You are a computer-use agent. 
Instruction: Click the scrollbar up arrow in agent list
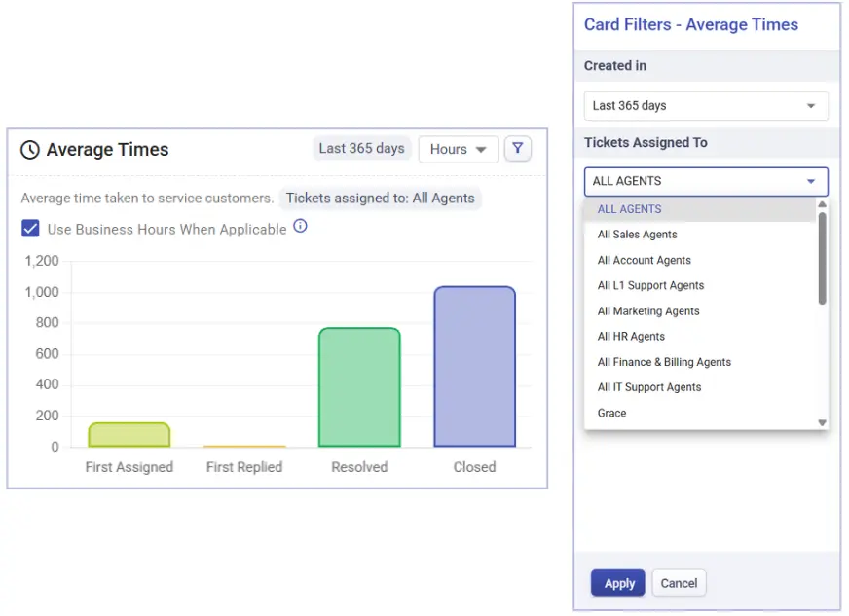(822, 205)
